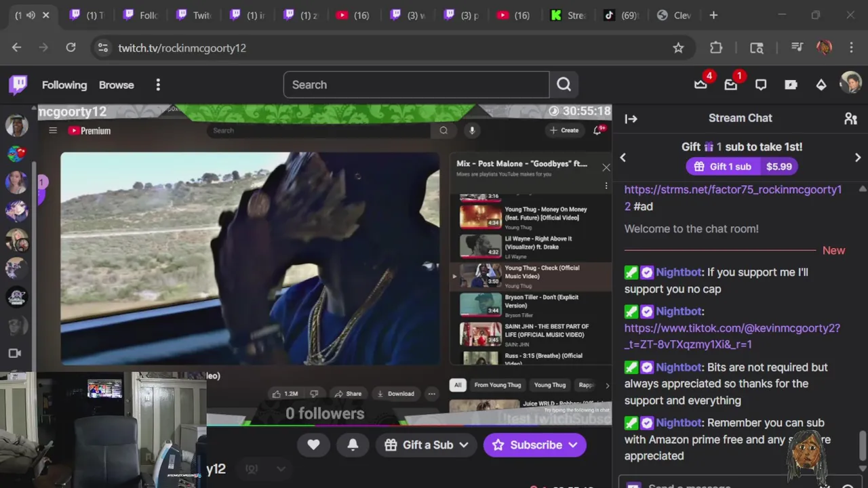Screen dimensions: 868x488
Task: Click the YouTube Download button
Action: tap(395, 394)
